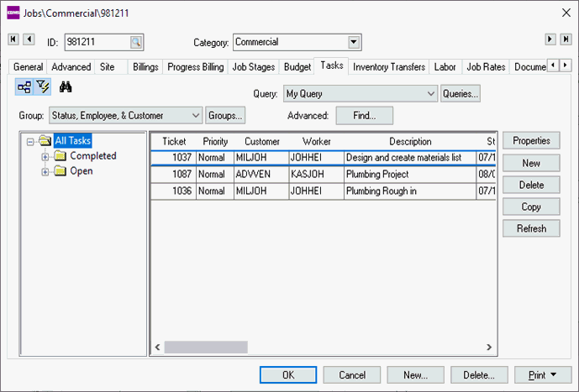Viewport: 579px width, 392px height.
Task: Click the Refresh button
Action: [x=531, y=228]
